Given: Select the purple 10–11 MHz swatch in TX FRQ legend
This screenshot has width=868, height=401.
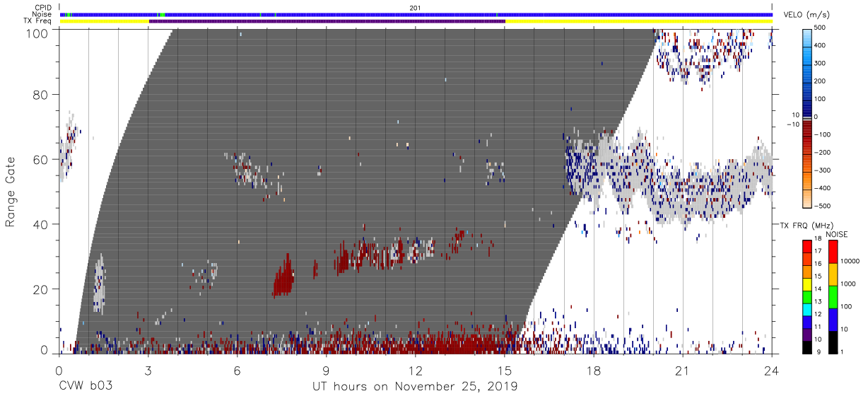Looking at the screenshot, I should coord(807,335).
